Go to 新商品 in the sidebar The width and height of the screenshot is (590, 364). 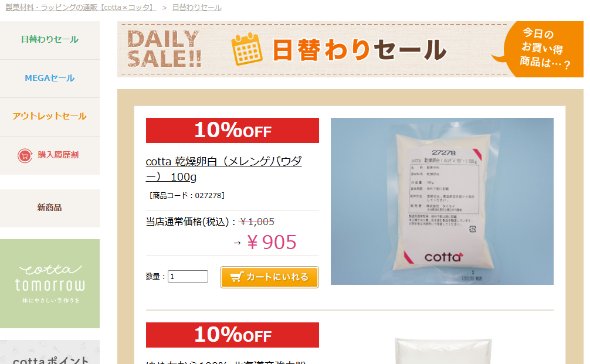click(50, 207)
